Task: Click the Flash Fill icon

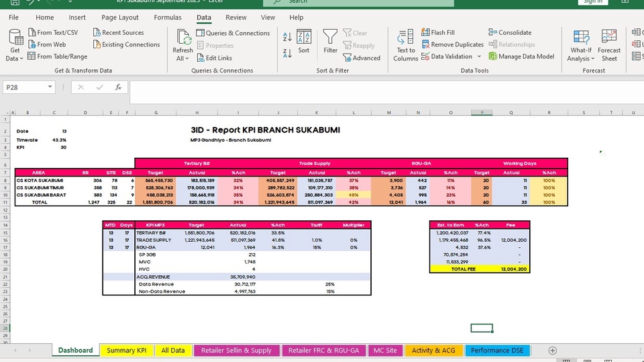Action: [426, 32]
